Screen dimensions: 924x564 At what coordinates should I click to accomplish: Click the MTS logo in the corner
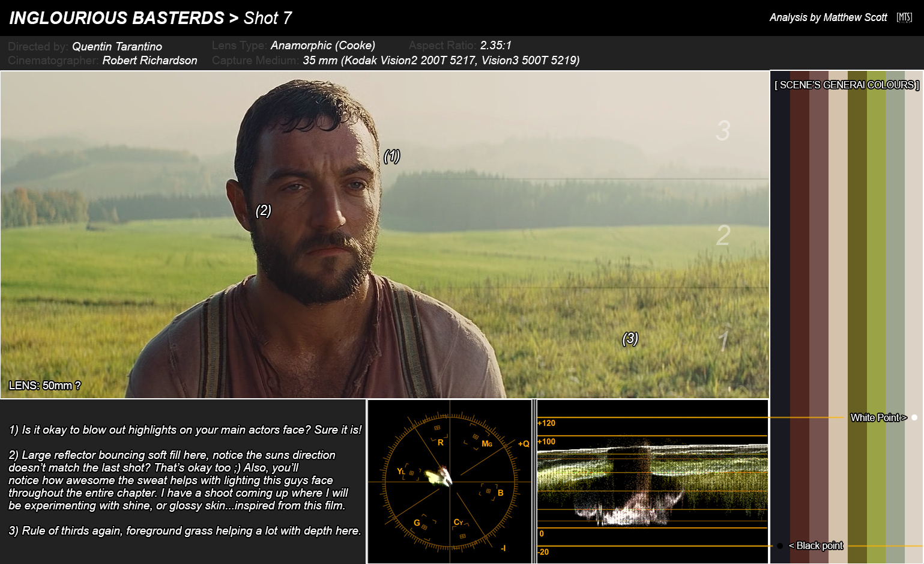[x=904, y=17]
